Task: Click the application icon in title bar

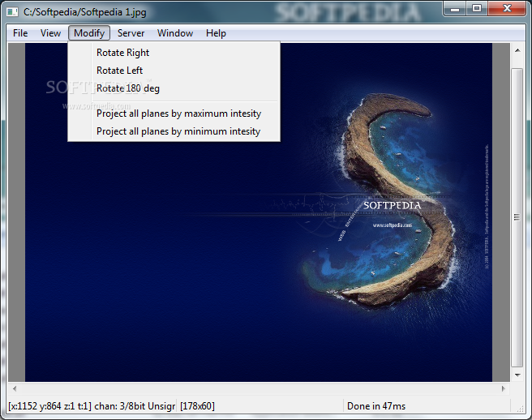Action: tap(12, 12)
